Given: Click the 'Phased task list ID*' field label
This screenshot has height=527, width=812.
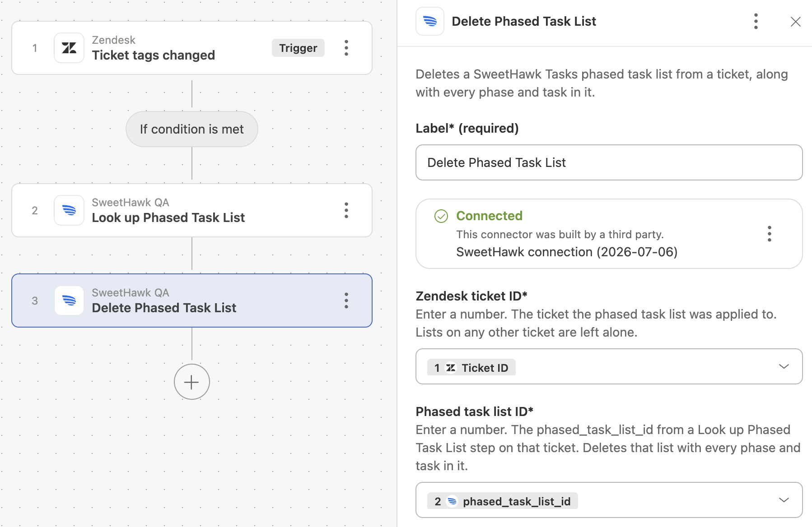Looking at the screenshot, I should coord(475,411).
